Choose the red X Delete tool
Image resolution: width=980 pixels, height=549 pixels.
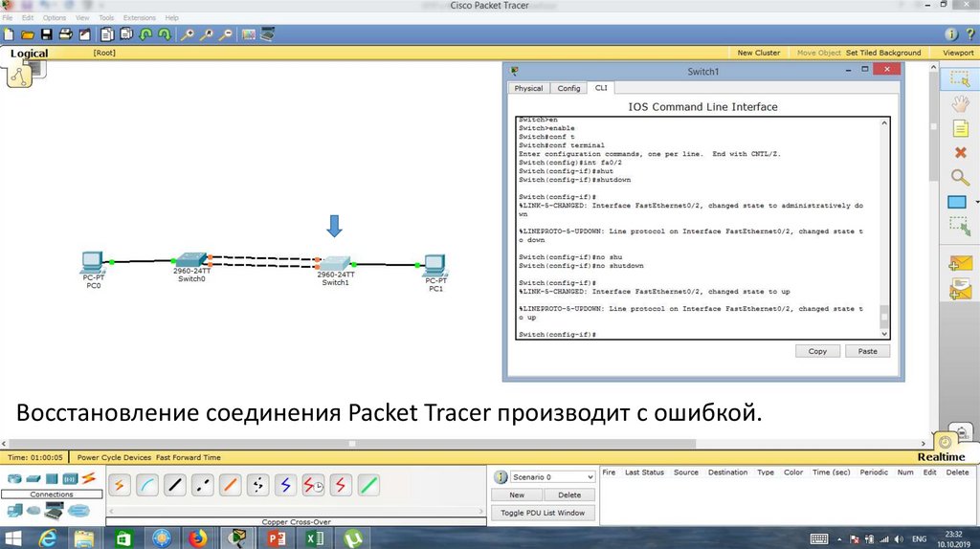pyautogui.click(x=961, y=152)
